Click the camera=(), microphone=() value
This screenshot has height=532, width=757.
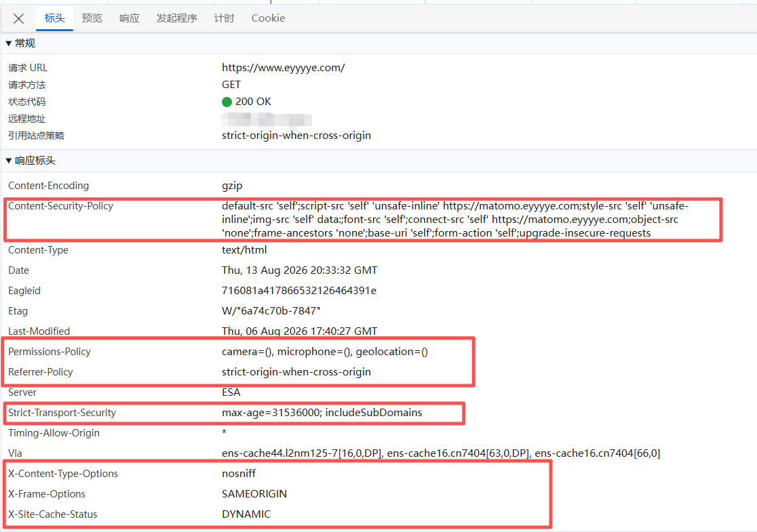click(325, 352)
